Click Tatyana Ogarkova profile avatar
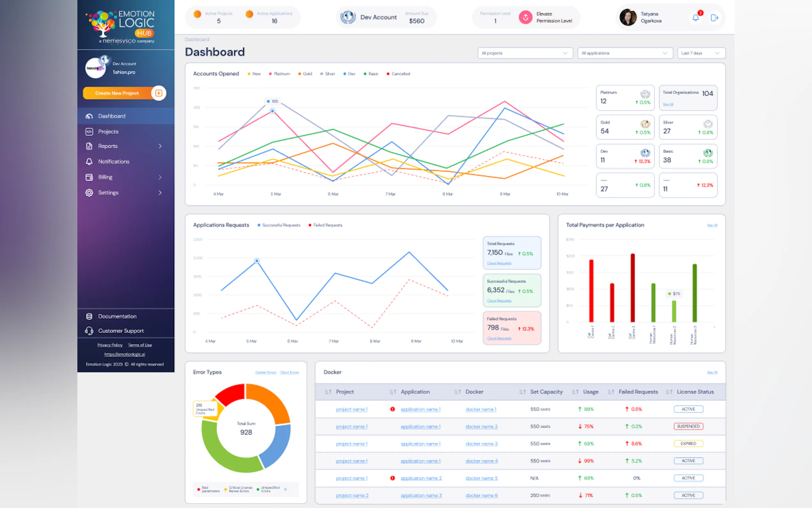812x508 pixels. [628, 18]
